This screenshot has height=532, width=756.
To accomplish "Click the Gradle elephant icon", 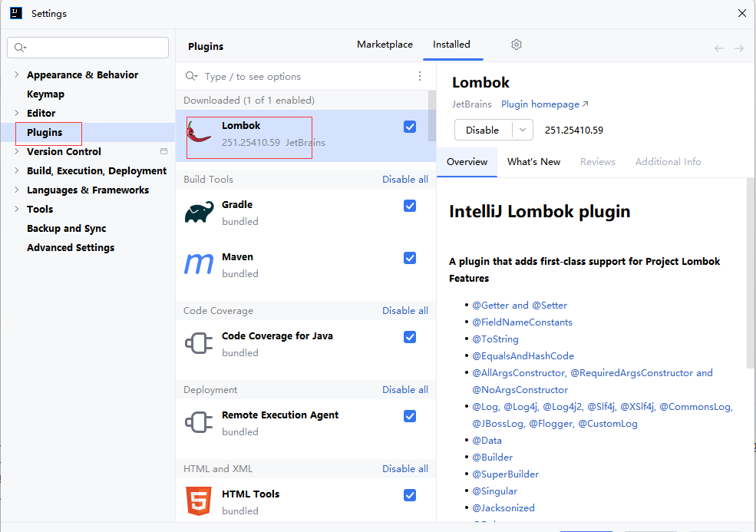I will [200, 213].
